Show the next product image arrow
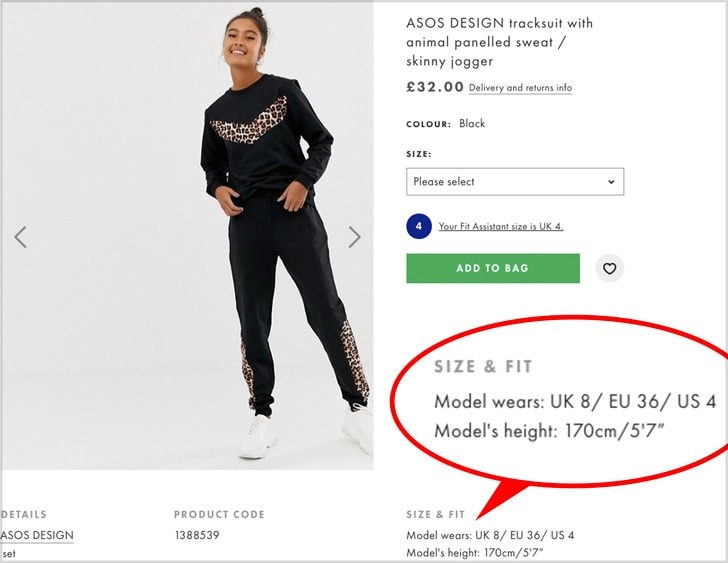Image resolution: width=728 pixels, height=563 pixels. (354, 237)
